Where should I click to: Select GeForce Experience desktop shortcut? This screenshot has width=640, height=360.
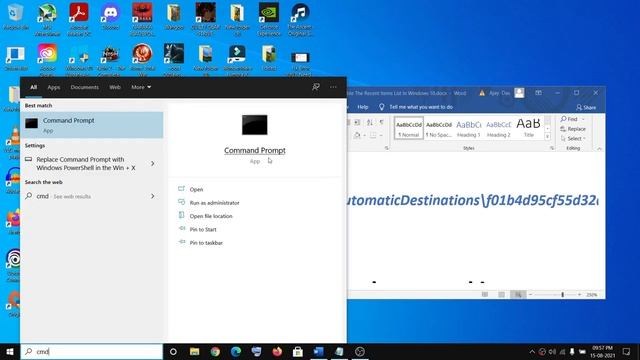coord(269,19)
